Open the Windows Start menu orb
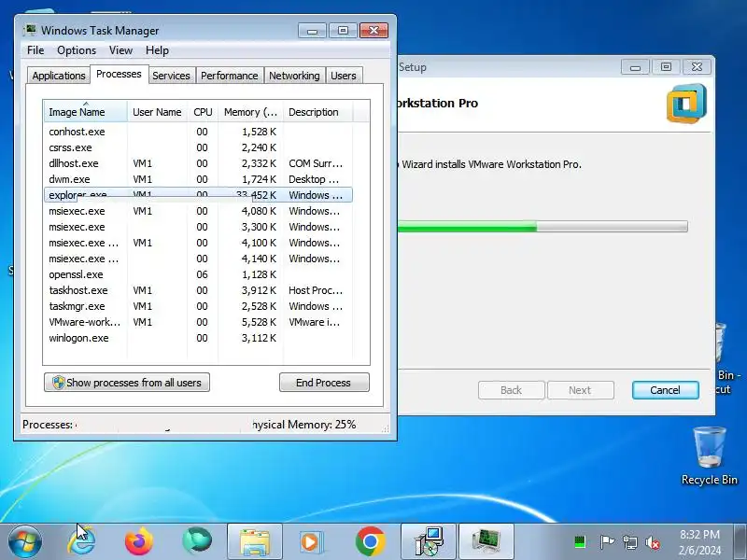The image size is (747, 560). coord(24,542)
